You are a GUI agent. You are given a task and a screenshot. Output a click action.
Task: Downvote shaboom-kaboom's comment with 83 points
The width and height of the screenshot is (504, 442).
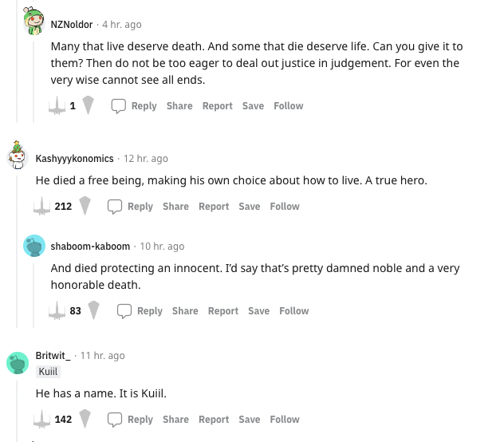(93, 310)
